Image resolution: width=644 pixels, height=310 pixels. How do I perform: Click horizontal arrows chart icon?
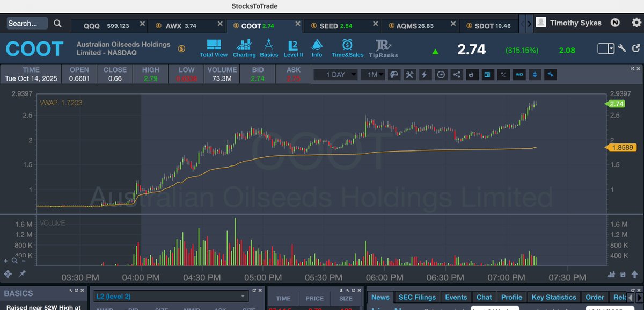coord(551,75)
